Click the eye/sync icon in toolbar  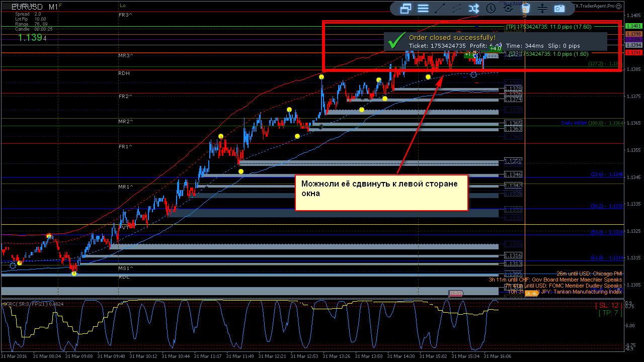508,8
